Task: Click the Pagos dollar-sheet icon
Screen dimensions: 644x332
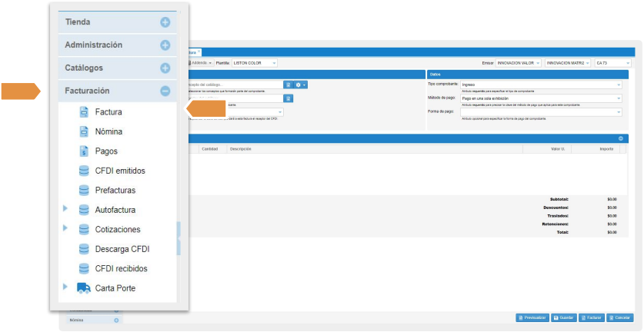Action: coord(84,151)
